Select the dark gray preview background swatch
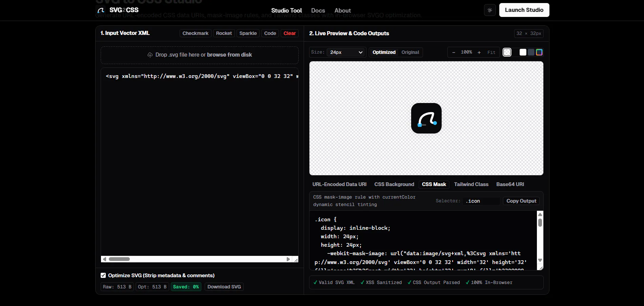 point(531,52)
